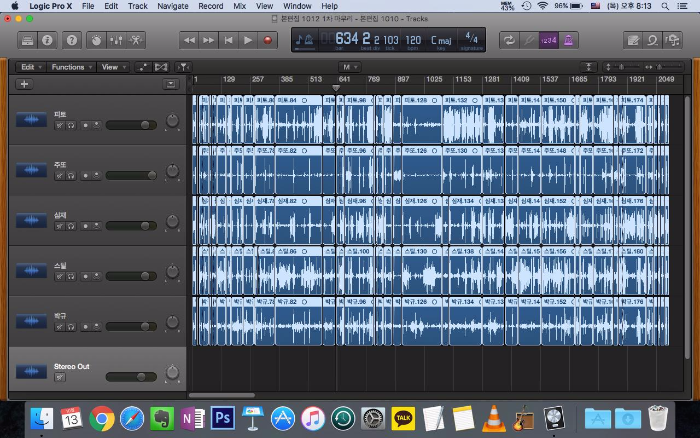The height and width of the screenshot is (438, 700).
Task: Record-enable the 심재 track
Action: pyautogui.click(x=86, y=226)
